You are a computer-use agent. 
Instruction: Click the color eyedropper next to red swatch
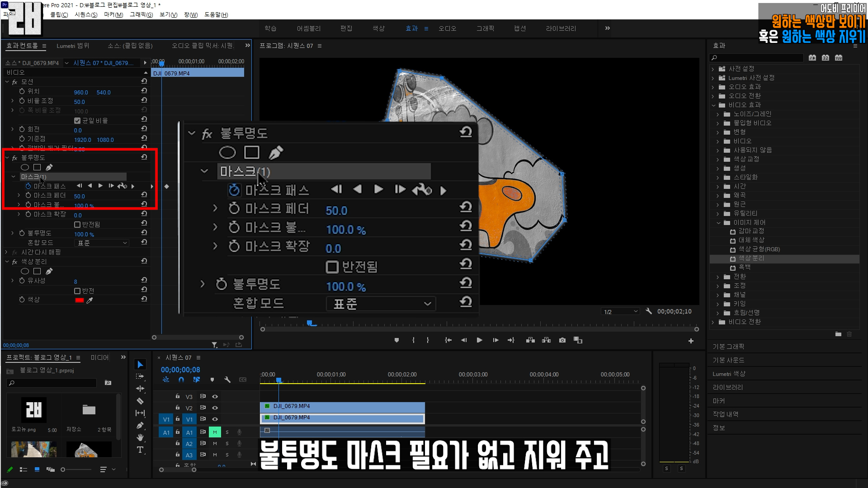90,300
